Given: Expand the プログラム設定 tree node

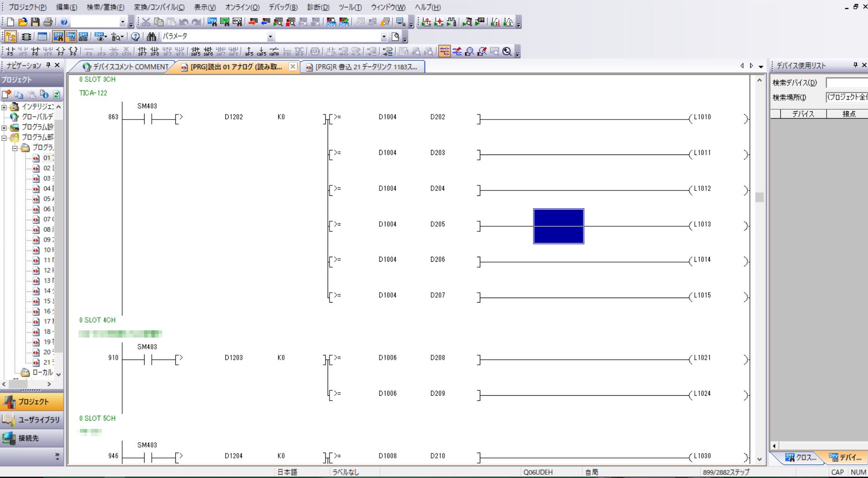Looking at the screenshot, I should coord(4,128).
